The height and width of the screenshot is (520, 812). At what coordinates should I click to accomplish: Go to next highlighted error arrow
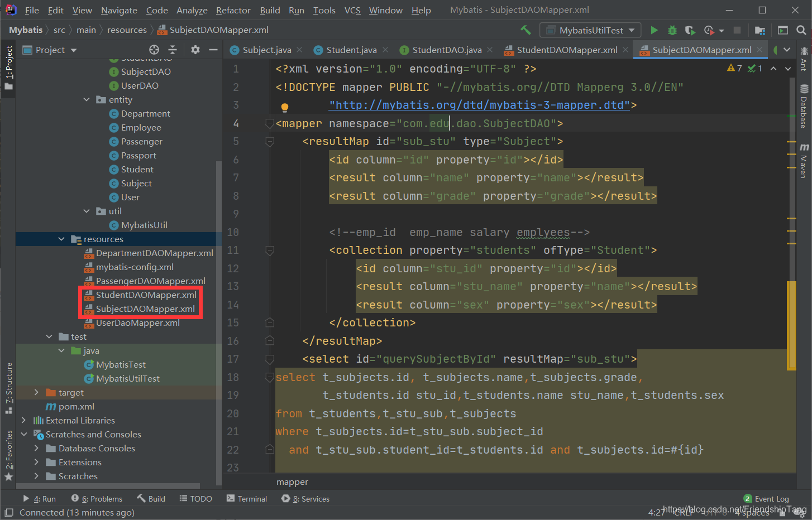click(x=788, y=69)
